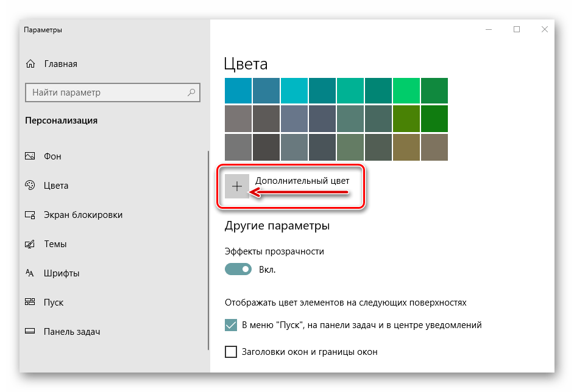The image size is (574, 392).
Task: Open Экран блокировки lock screen icon
Action: click(30, 215)
